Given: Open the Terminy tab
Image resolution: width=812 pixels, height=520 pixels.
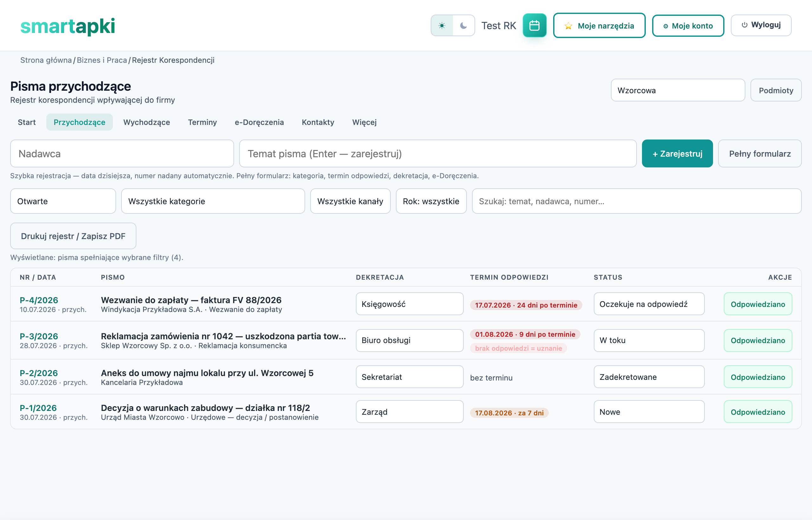Looking at the screenshot, I should 202,122.
